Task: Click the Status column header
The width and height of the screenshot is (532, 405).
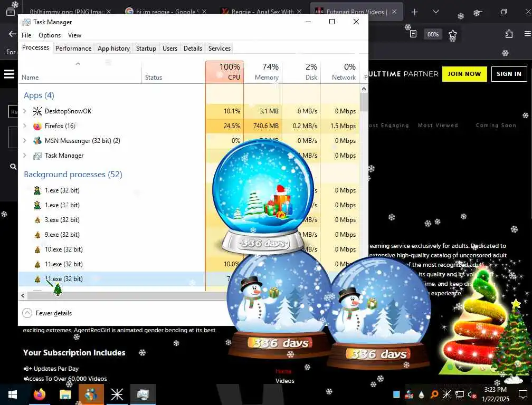Action: pos(173,72)
